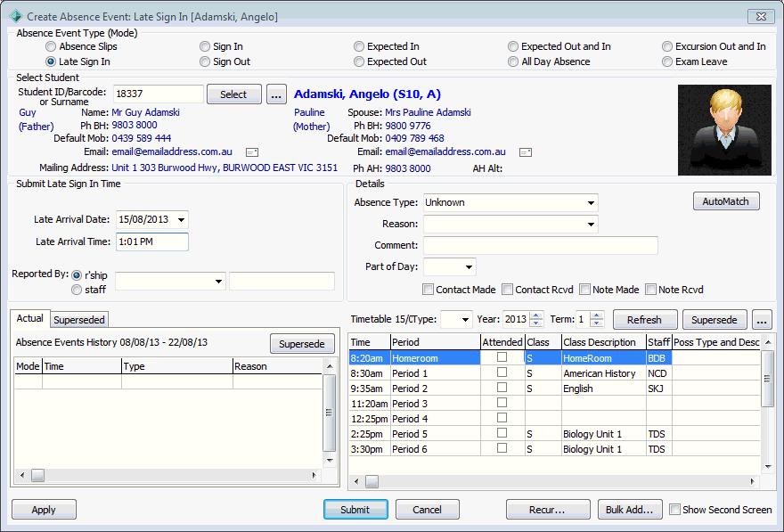
Task: Click the timetable vertical scrollbar thumb
Action: 767,379
